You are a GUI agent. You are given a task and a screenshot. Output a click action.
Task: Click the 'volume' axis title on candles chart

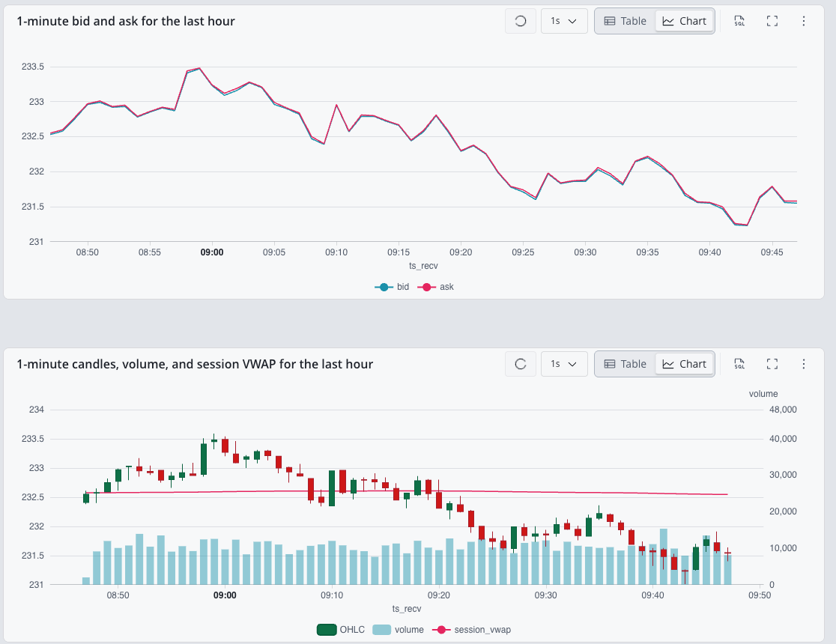click(763, 394)
